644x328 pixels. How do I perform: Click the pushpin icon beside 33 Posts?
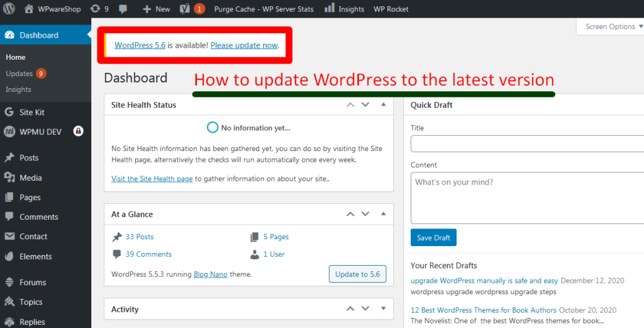(117, 237)
